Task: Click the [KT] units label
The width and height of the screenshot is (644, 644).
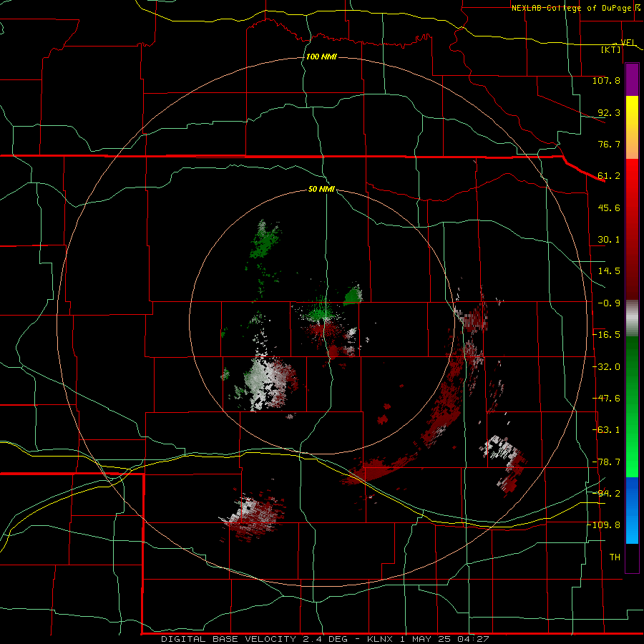Action: point(611,49)
